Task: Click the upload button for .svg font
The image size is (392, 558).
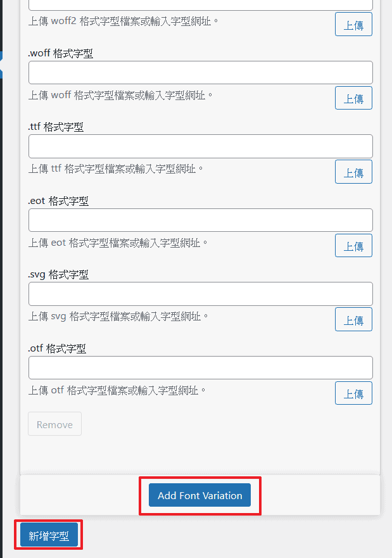Action: tap(353, 320)
